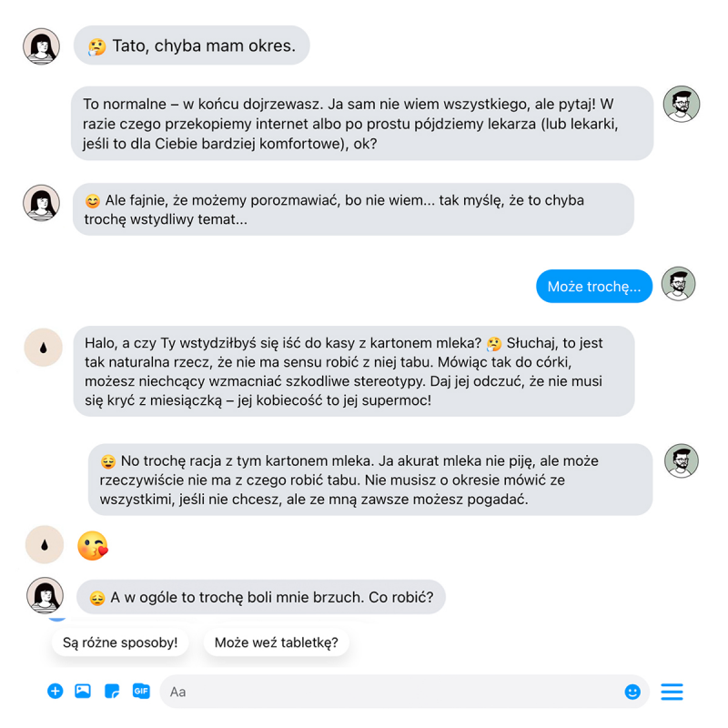Open the blue hamburger menu
This screenshot has width=728, height=728.
(x=672, y=693)
